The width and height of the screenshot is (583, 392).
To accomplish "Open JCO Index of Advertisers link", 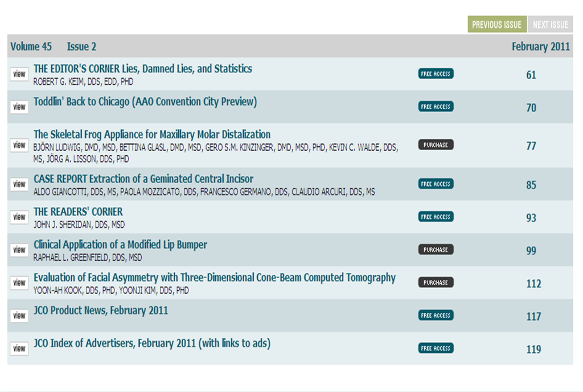I will pyautogui.click(x=151, y=344).
